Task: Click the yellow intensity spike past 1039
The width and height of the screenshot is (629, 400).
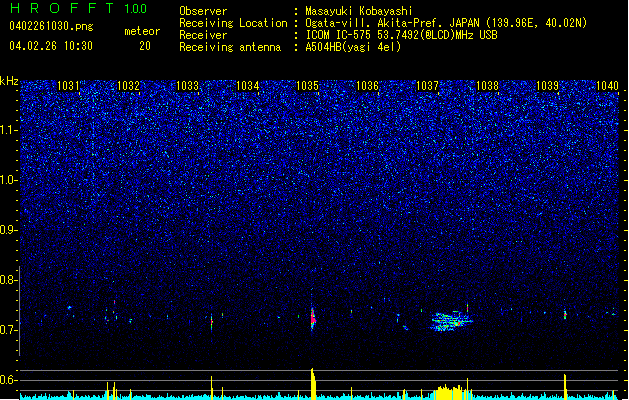Action: click(565, 386)
